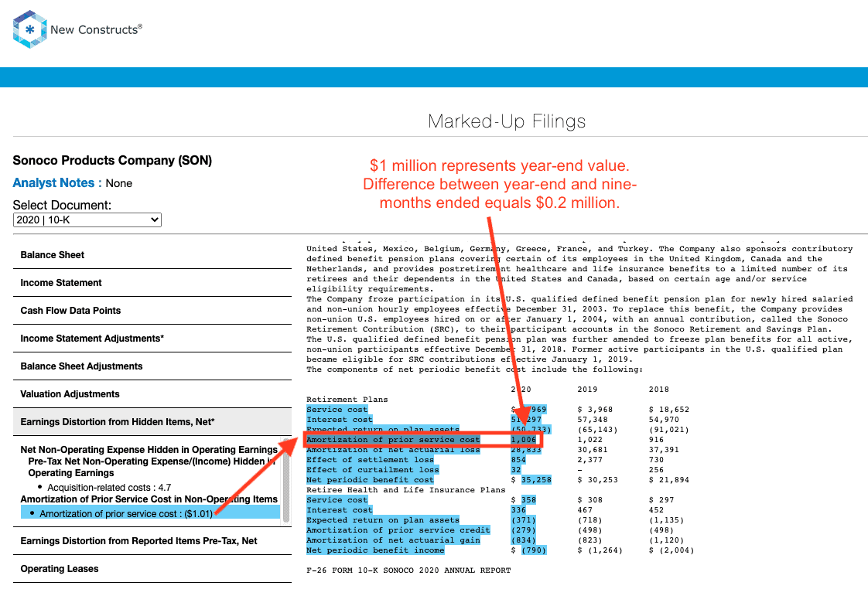Viewport: 868px width, 589px height.
Task: Click Effect of settlement loss label
Action: point(371,460)
